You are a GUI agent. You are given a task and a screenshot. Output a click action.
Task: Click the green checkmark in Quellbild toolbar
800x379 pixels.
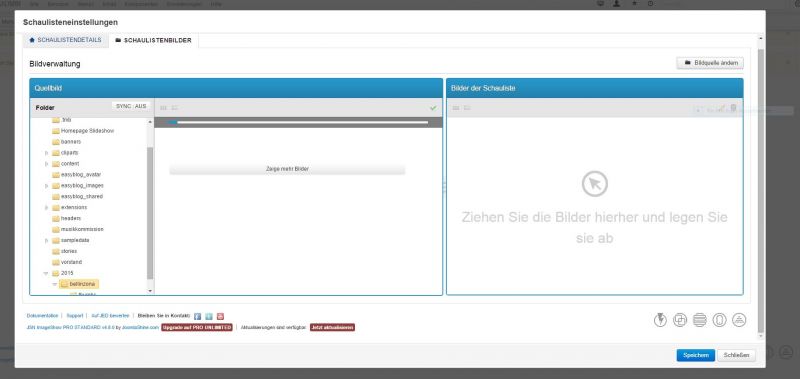point(433,108)
